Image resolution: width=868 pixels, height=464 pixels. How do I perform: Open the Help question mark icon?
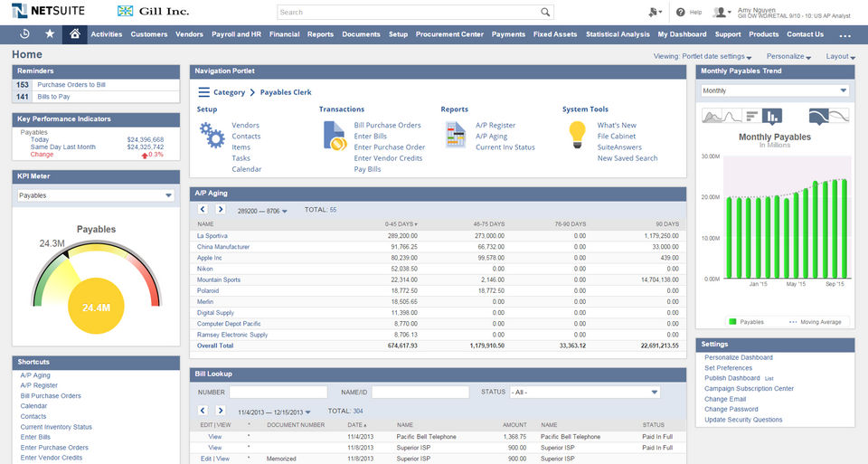tap(681, 13)
